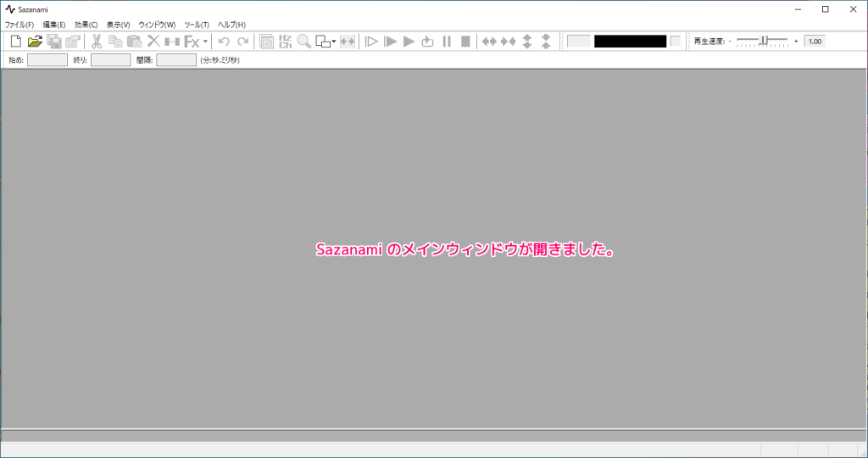868x458 pixels.
Task: Click the 始め start time field
Action: click(47, 60)
